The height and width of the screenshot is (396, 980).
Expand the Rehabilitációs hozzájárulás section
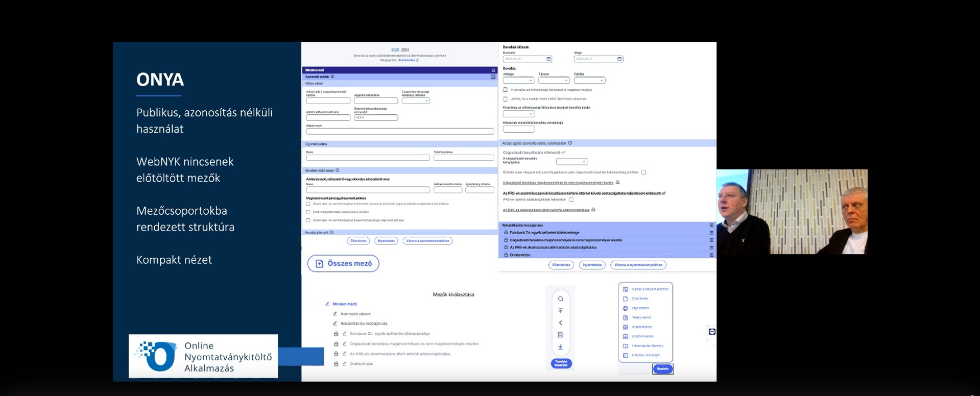click(711, 225)
